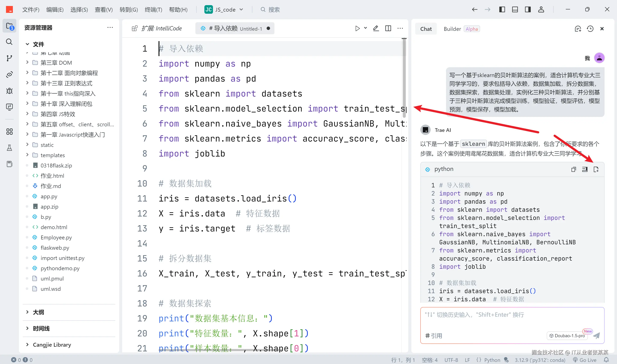The height and width of the screenshot is (364, 617).
Task: Open the Extensions view in the sidebar
Action: (9, 132)
